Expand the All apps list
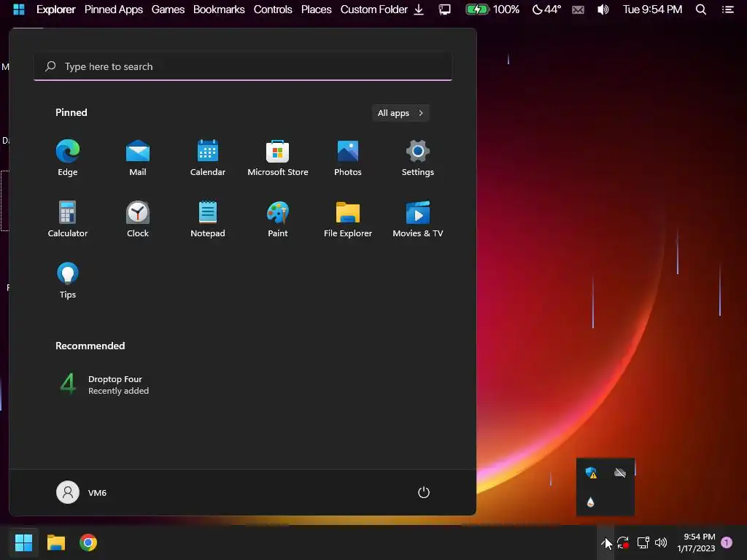Screen dimensions: 747x560 click(400, 113)
